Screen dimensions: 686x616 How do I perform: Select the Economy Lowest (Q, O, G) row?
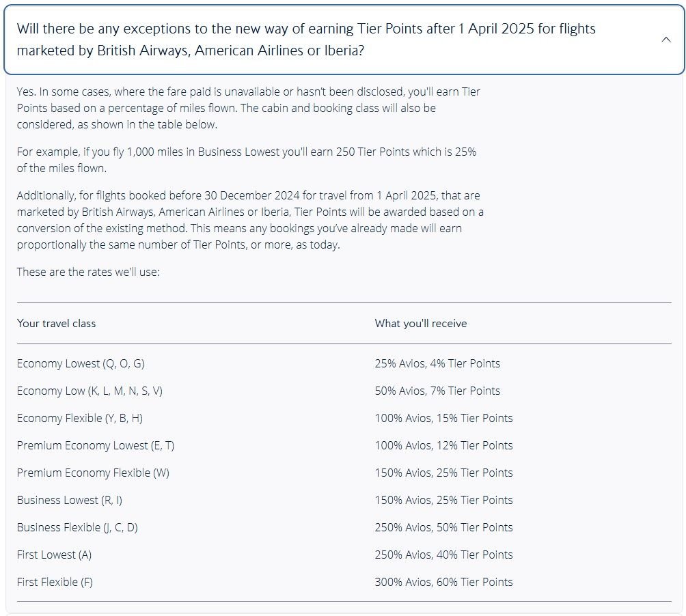81,363
